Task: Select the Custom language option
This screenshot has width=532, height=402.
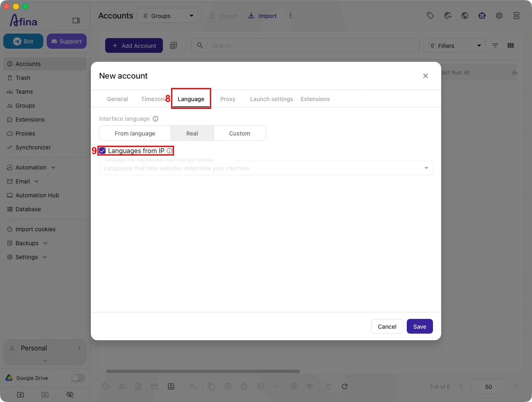Action: pos(240,133)
